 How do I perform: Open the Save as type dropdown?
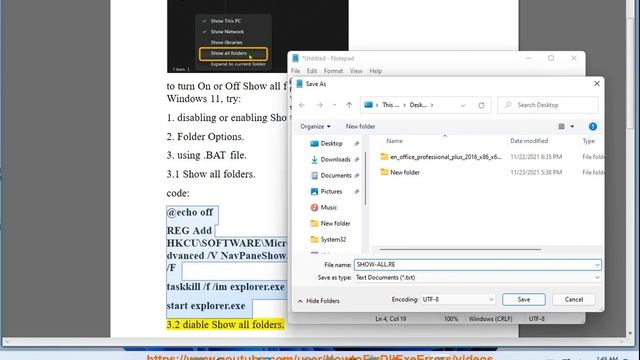pyautogui.click(x=478, y=278)
